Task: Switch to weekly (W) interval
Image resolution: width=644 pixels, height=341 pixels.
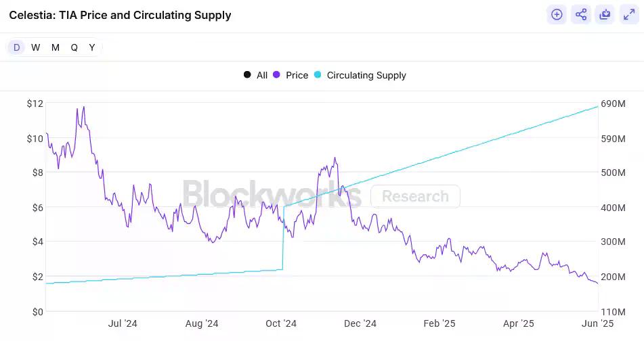Action: (35, 47)
